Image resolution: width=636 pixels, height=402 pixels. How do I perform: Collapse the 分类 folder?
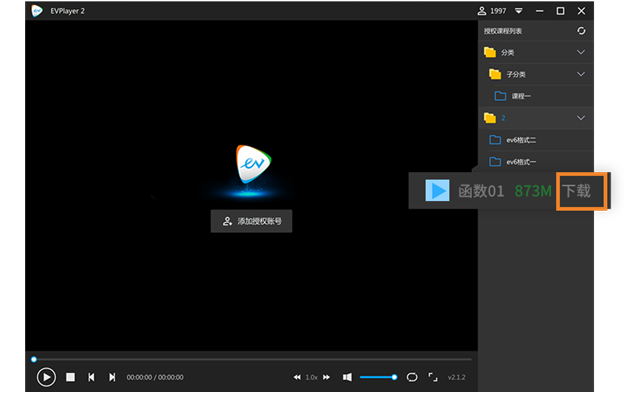[581, 52]
